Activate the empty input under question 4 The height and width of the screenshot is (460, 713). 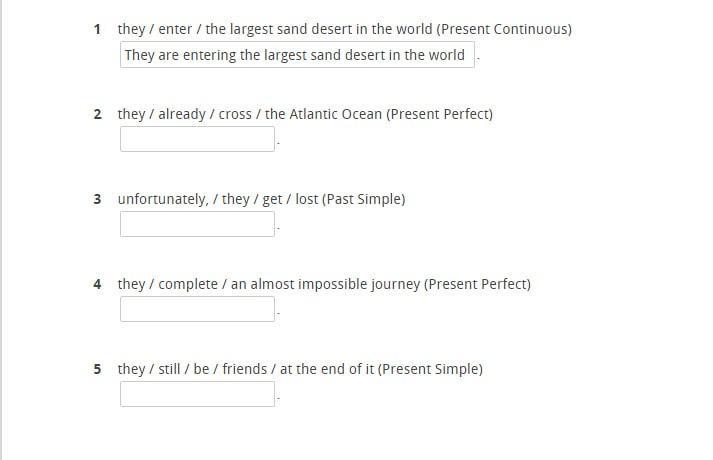coord(197,309)
